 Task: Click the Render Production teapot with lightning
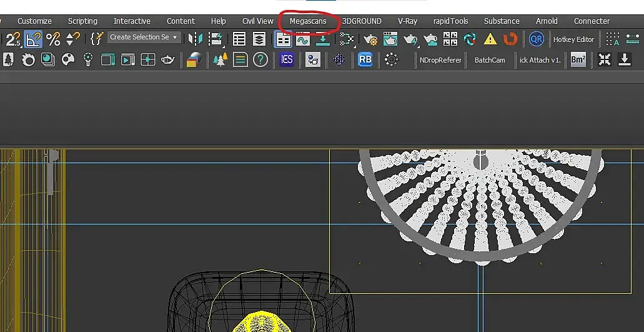point(410,39)
